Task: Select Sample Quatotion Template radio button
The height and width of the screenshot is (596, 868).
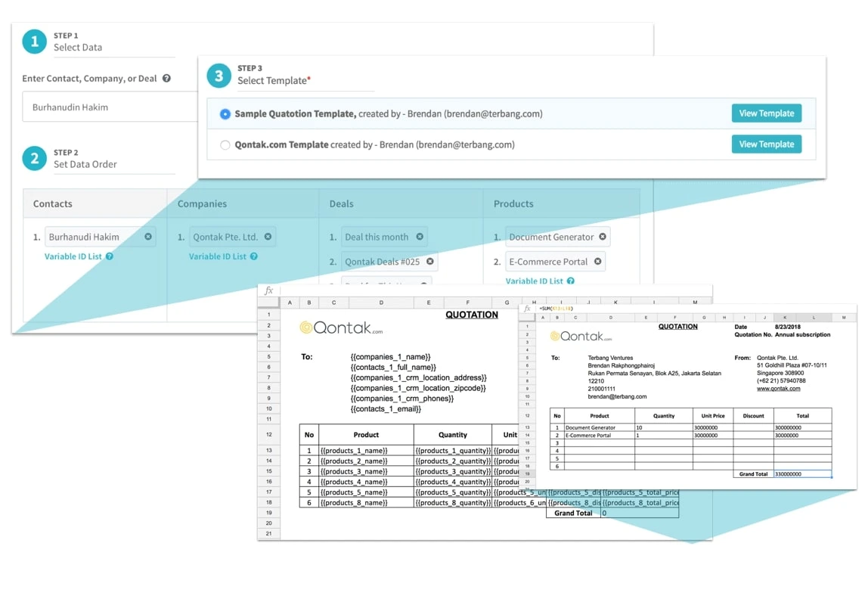Action: pyautogui.click(x=225, y=114)
